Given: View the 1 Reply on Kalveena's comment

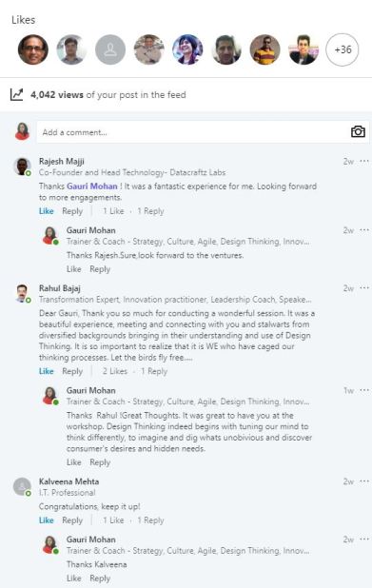Looking at the screenshot, I should pos(150,520).
